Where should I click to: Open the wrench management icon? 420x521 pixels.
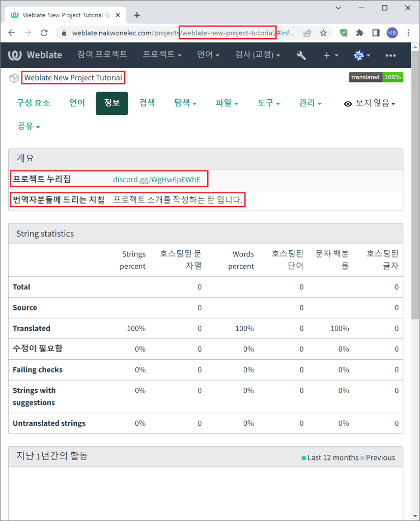coord(301,55)
